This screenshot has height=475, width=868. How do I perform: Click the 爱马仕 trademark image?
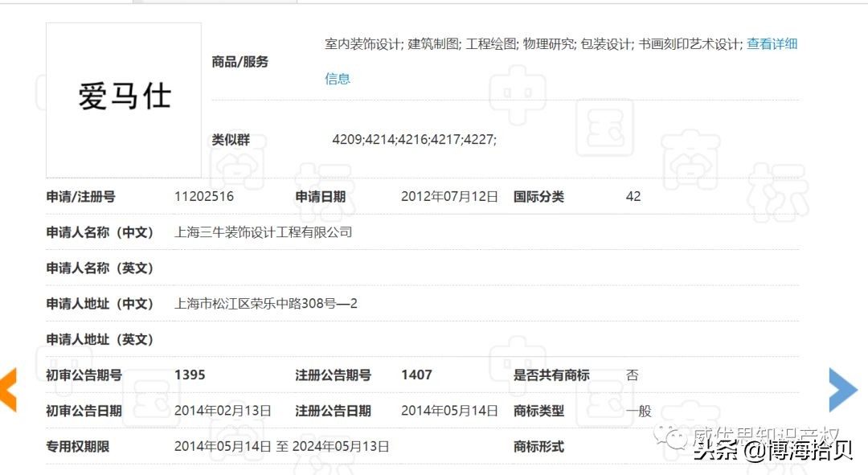click(124, 100)
